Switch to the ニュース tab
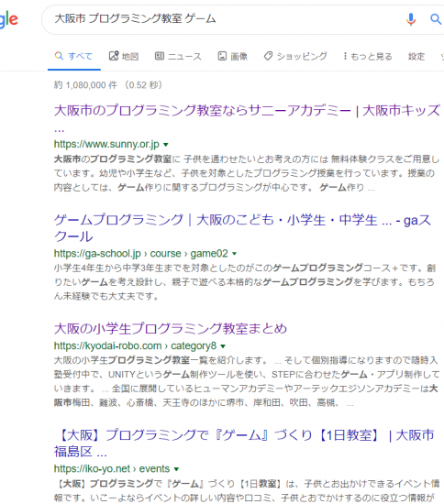Viewport: 444px width, 504px height. coord(178,56)
